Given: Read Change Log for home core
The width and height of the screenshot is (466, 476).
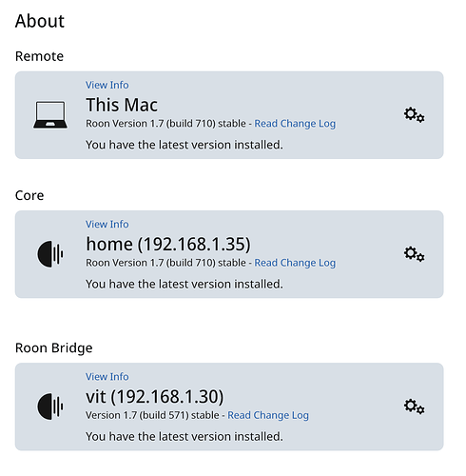Looking at the screenshot, I should [x=295, y=263].
